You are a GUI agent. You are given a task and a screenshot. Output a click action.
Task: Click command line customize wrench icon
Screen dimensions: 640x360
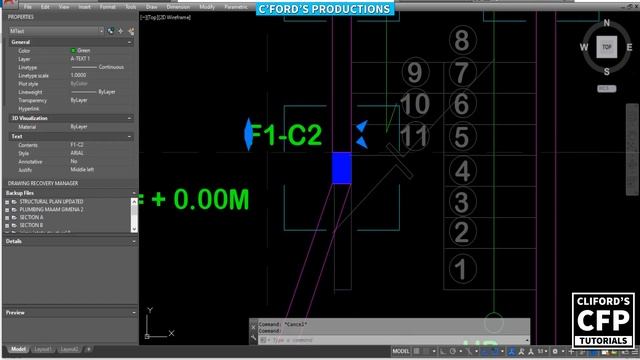coord(253,338)
